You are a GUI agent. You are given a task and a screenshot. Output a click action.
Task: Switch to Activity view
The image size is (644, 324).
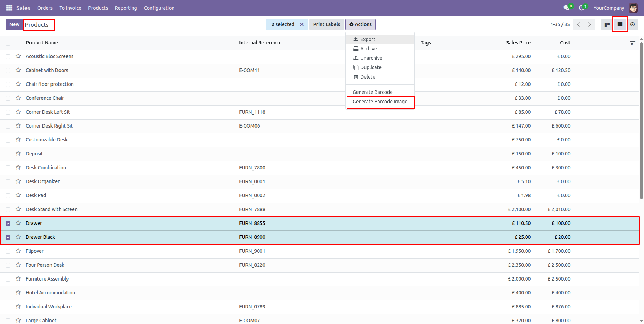633,24
